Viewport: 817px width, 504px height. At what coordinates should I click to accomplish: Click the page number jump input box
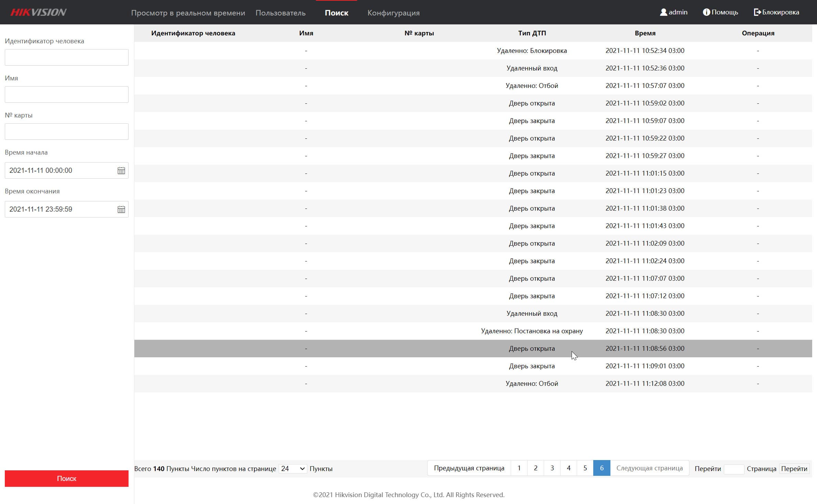tap(733, 469)
